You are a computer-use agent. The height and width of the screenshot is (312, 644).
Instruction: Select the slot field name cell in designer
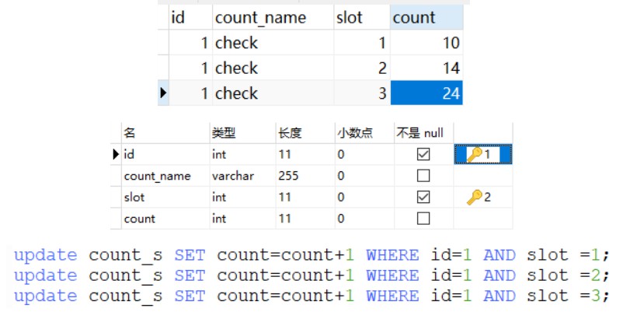tap(165, 197)
